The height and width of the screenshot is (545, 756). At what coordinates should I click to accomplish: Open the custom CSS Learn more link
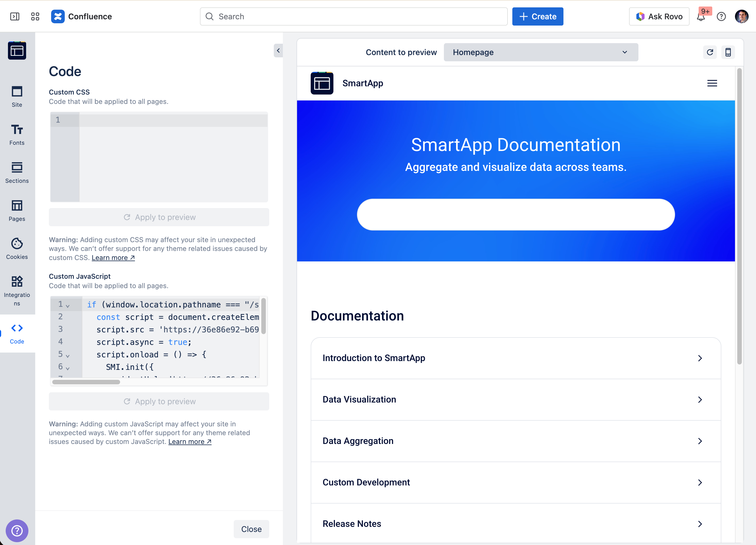pyautogui.click(x=113, y=257)
